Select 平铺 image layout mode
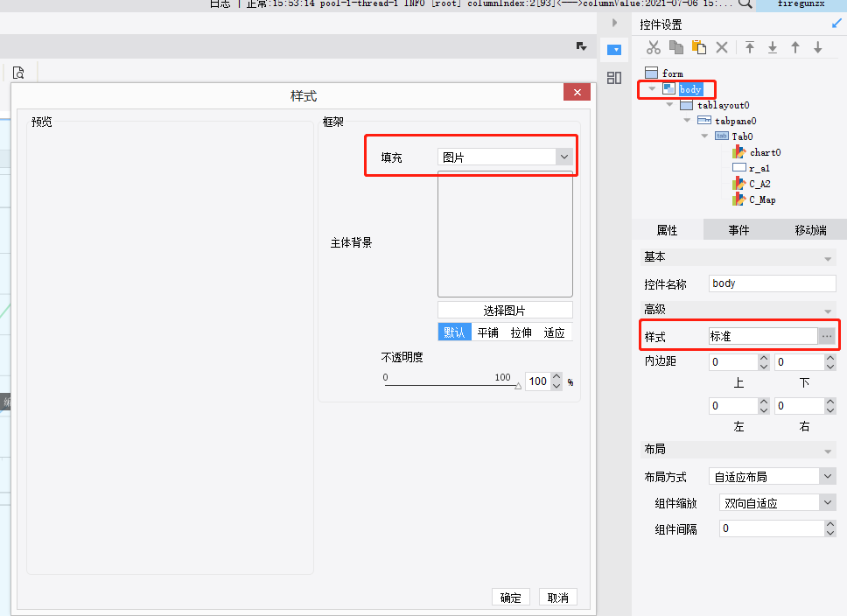The width and height of the screenshot is (847, 616). pyautogui.click(x=487, y=332)
